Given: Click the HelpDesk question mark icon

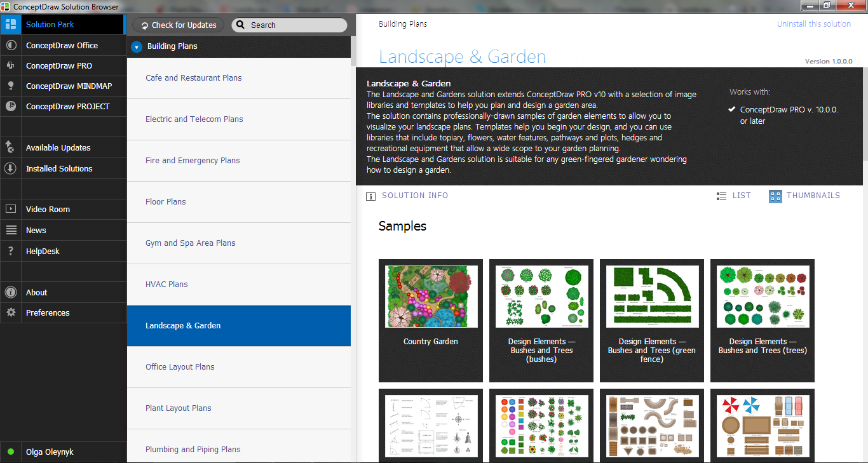Looking at the screenshot, I should click(10, 251).
